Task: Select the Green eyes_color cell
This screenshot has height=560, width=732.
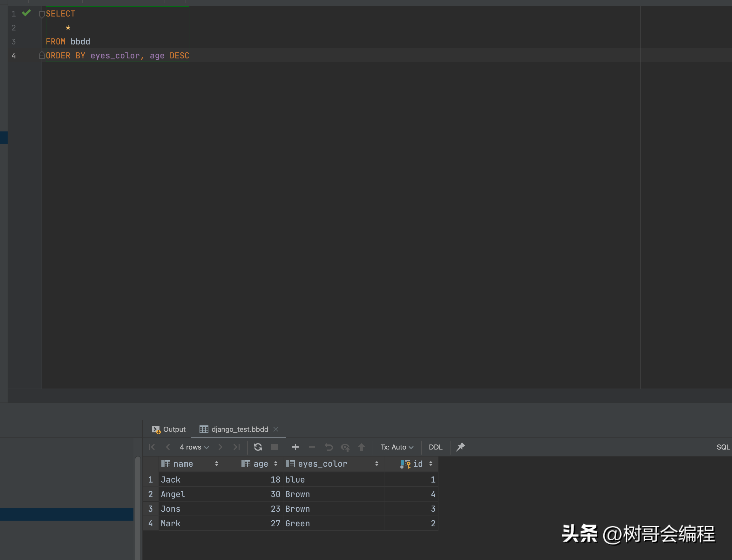Action: pyautogui.click(x=334, y=524)
